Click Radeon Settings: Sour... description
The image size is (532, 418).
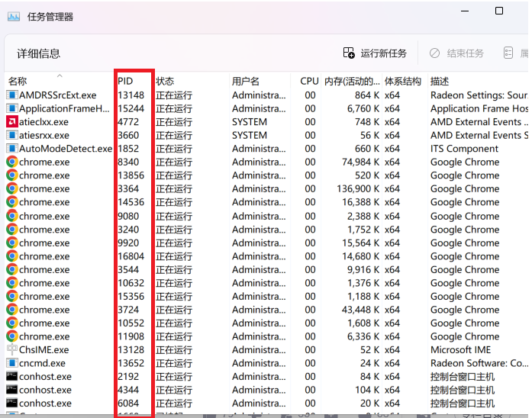coord(479,95)
